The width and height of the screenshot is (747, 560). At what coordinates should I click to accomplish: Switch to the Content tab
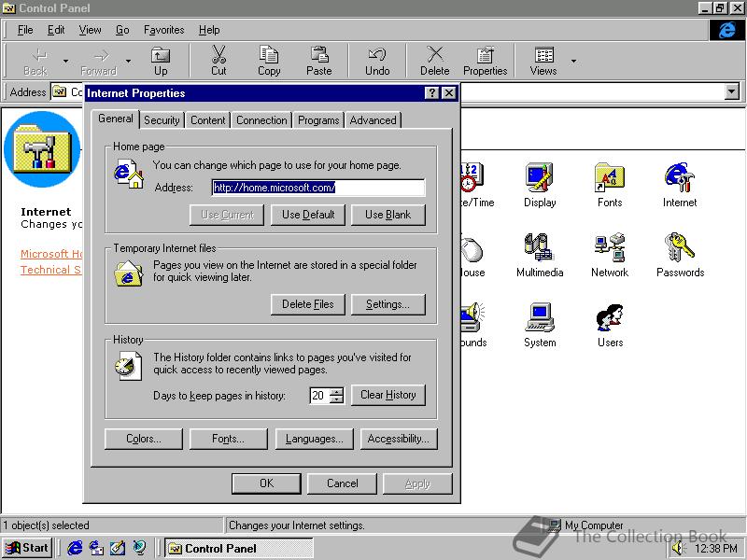[207, 120]
